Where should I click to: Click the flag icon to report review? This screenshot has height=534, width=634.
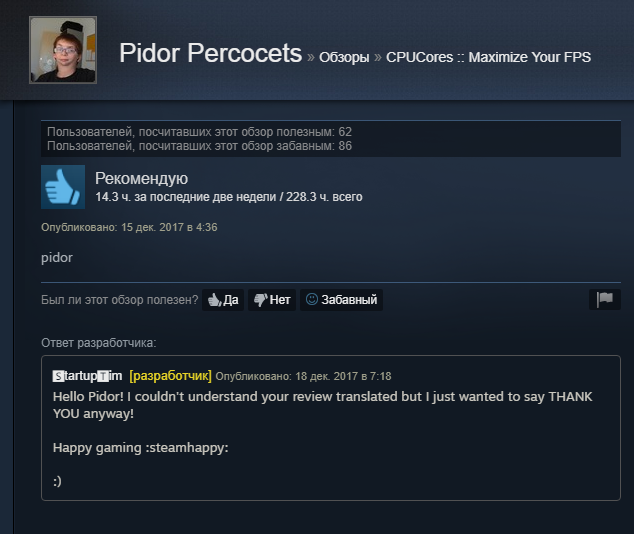pos(605,300)
